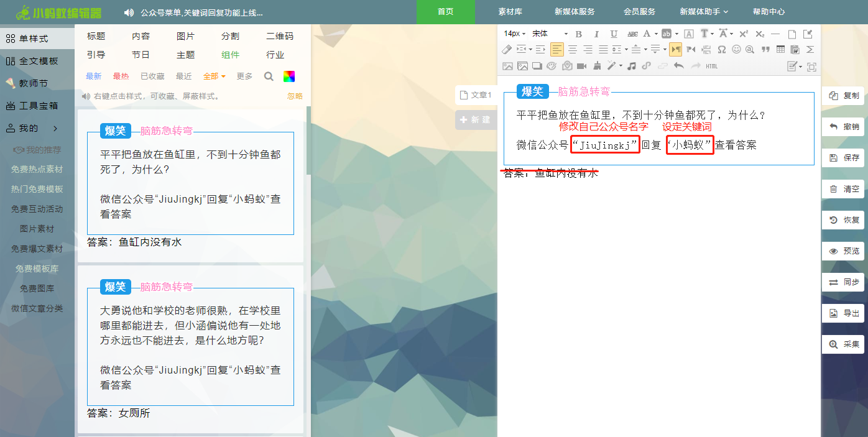Insert music audio

click(x=631, y=67)
